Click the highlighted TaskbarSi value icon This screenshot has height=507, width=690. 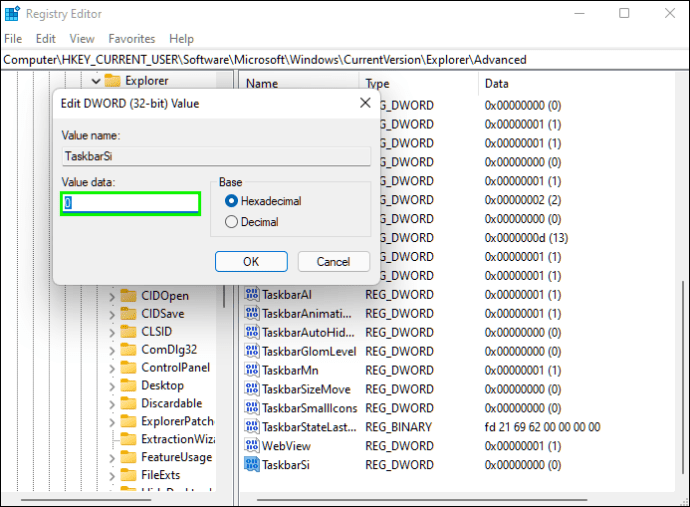pos(252,465)
